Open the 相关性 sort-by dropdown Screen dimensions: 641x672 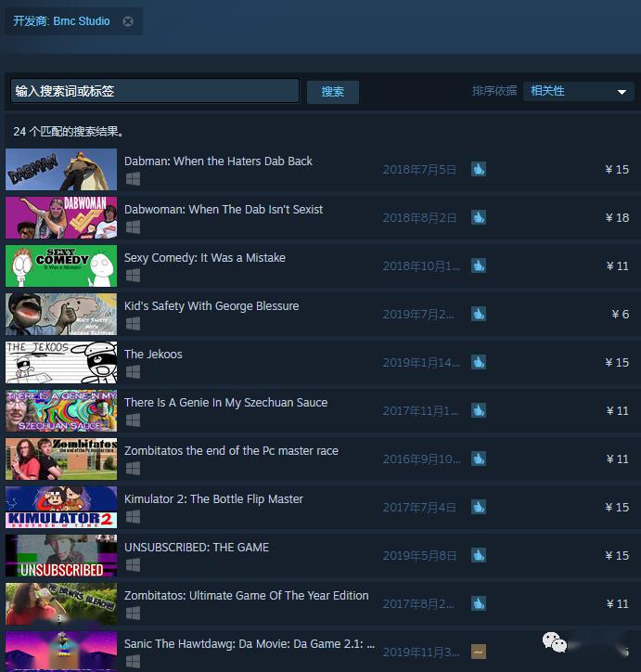[579, 91]
